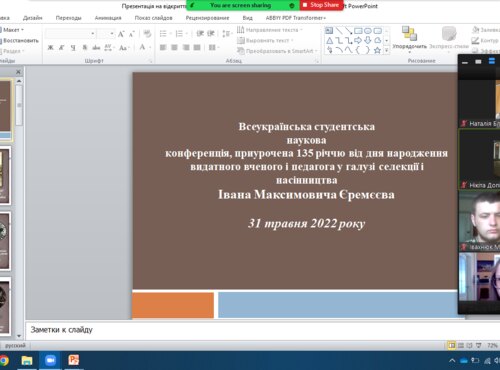
Task: Start slideshow from status bar icon
Action: [x=479, y=346]
